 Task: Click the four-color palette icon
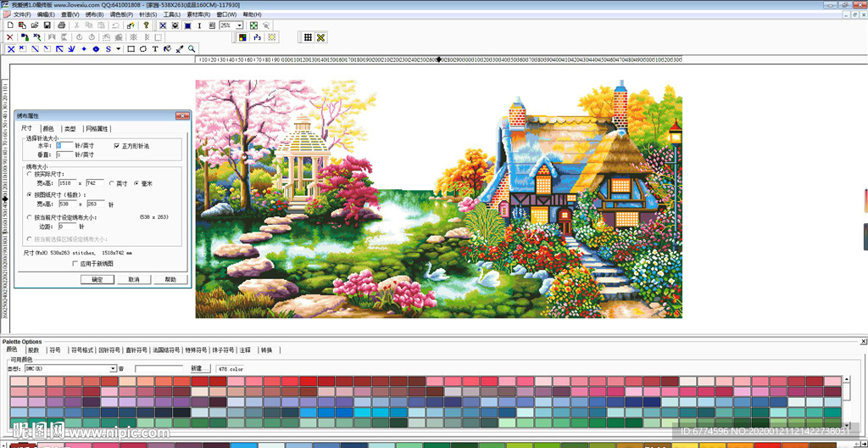[243, 37]
